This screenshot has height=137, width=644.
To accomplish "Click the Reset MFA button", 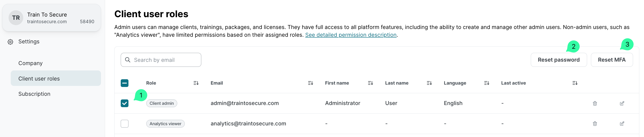I will [x=612, y=60].
